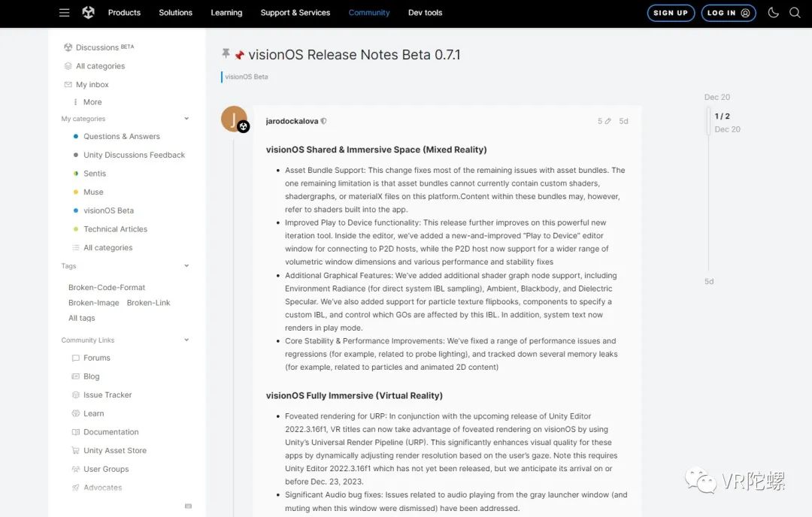Open My inbox
The image size is (812, 517).
(86, 84)
